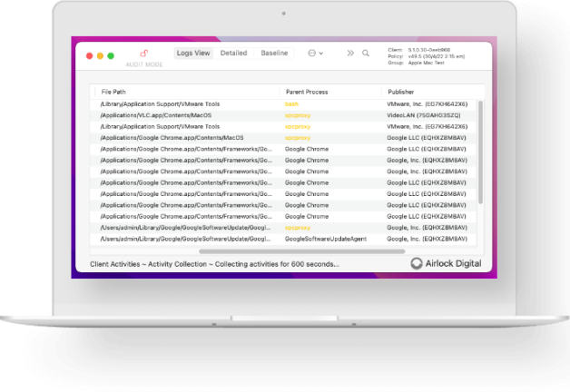This screenshot has height=392, width=570.
Task: Sort by the Parent Process column header
Action: pos(307,92)
